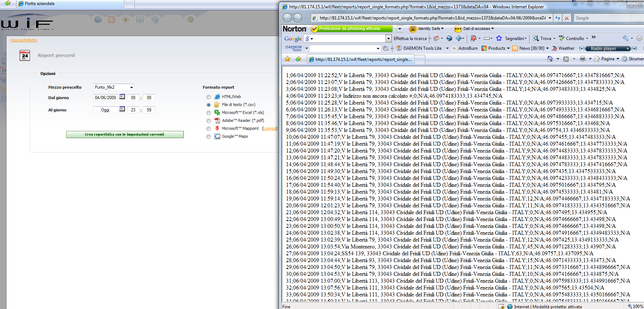Click the green refresh document icon in header

click(140, 19)
